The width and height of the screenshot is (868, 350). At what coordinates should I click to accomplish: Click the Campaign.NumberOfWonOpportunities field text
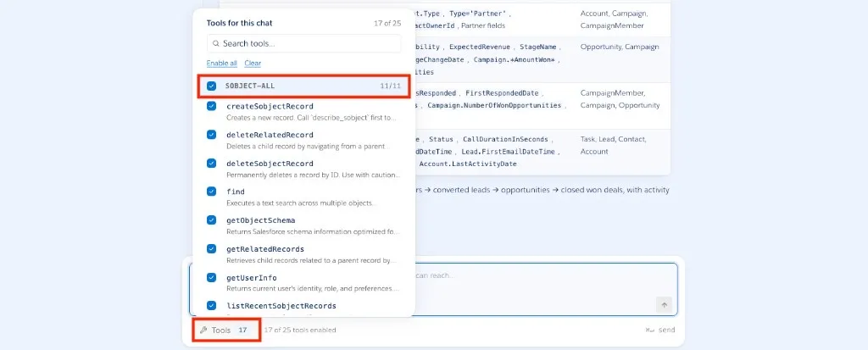pyautogui.click(x=494, y=105)
